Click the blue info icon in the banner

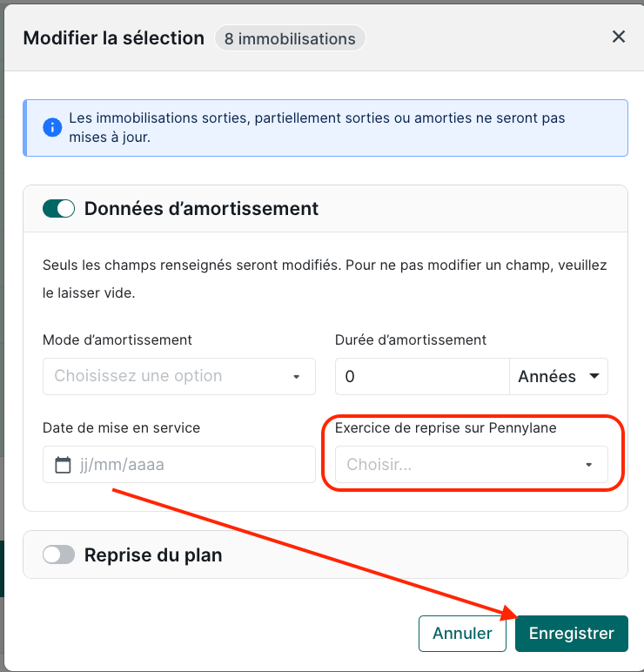52,127
